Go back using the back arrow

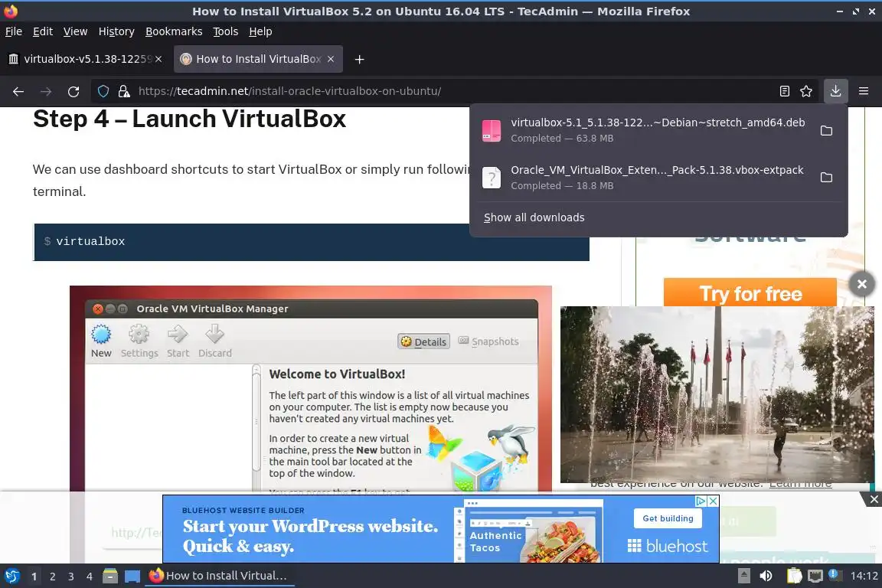coord(18,91)
